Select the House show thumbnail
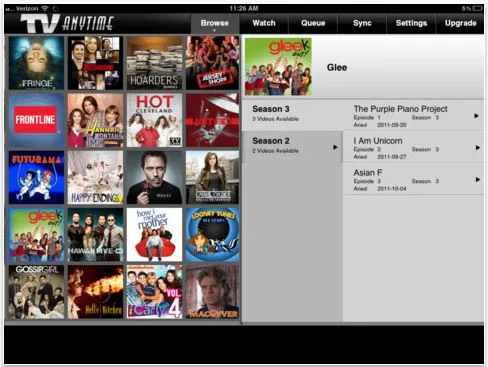This screenshot has width=488, height=367. click(154, 177)
